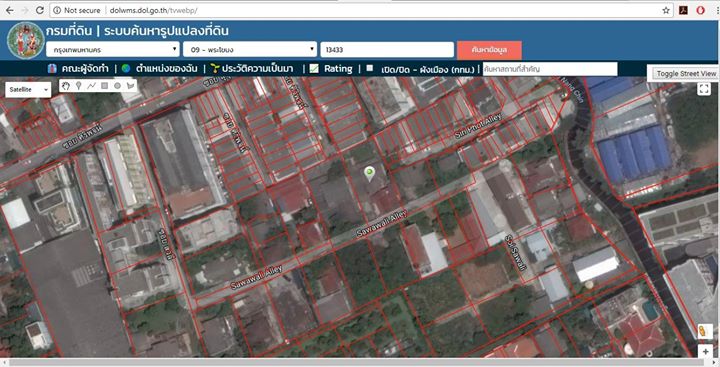The width and height of the screenshot is (720, 367).
Task: Select the polygon drawing tool
Action: (130, 86)
